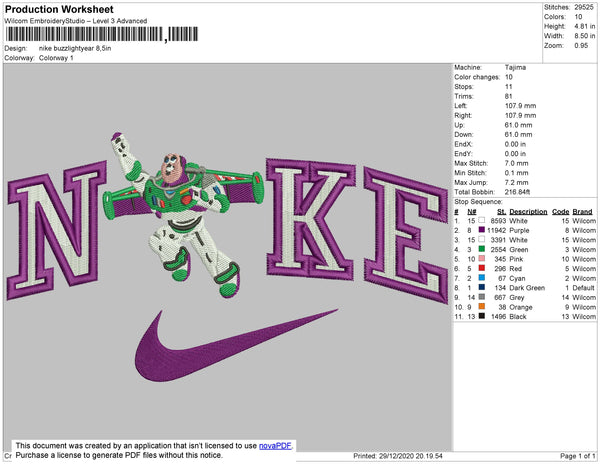Click the 'Brand' column header

pos(582,212)
